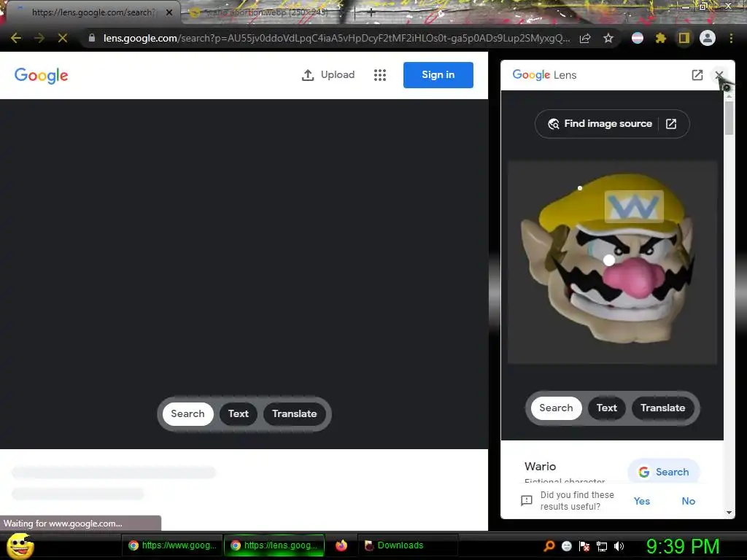Open the Chrome three-dot menu

pos(731,38)
